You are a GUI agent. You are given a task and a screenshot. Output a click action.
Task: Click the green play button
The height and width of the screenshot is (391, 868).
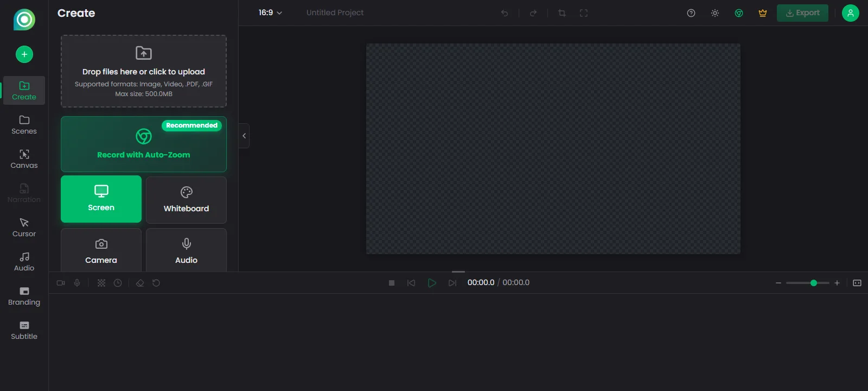click(x=432, y=283)
